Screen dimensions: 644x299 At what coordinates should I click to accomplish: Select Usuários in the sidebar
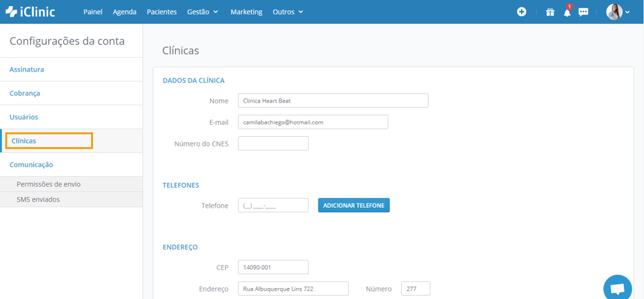click(x=24, y=117)
